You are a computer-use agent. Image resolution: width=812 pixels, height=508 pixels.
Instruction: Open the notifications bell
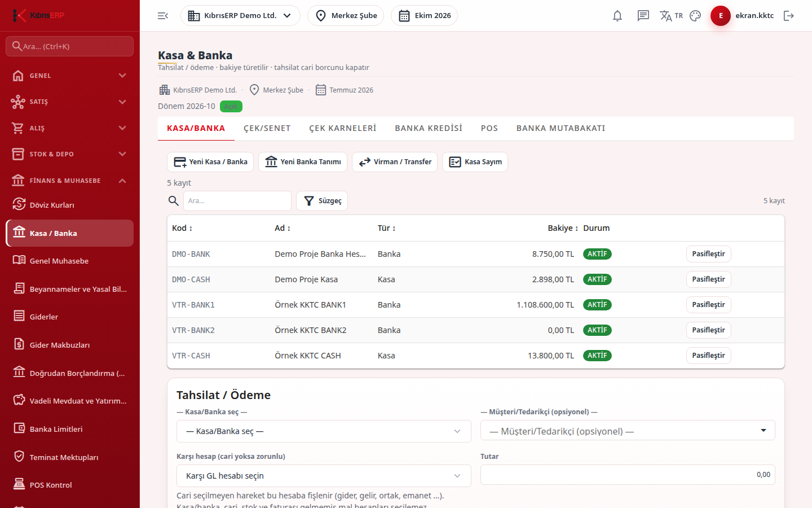(617, 16)
